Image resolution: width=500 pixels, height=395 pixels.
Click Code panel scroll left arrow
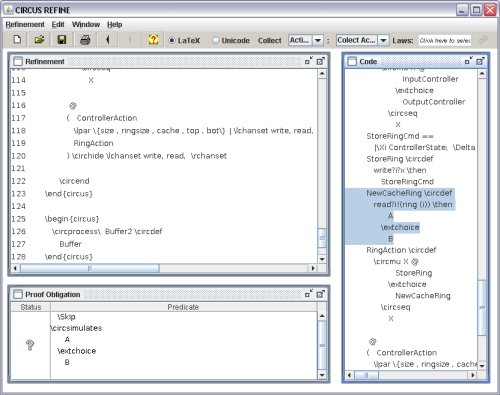[349, 375]
